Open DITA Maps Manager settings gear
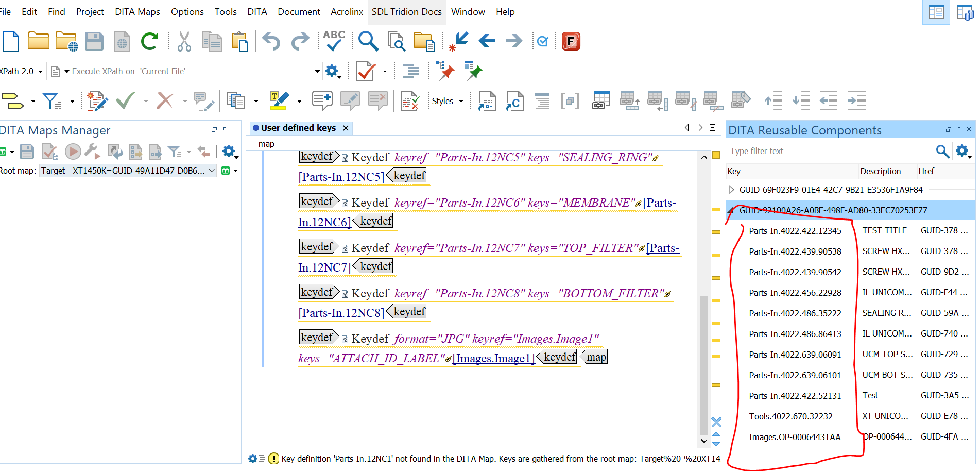Screen dimensions: 980x471 point(229,152)
